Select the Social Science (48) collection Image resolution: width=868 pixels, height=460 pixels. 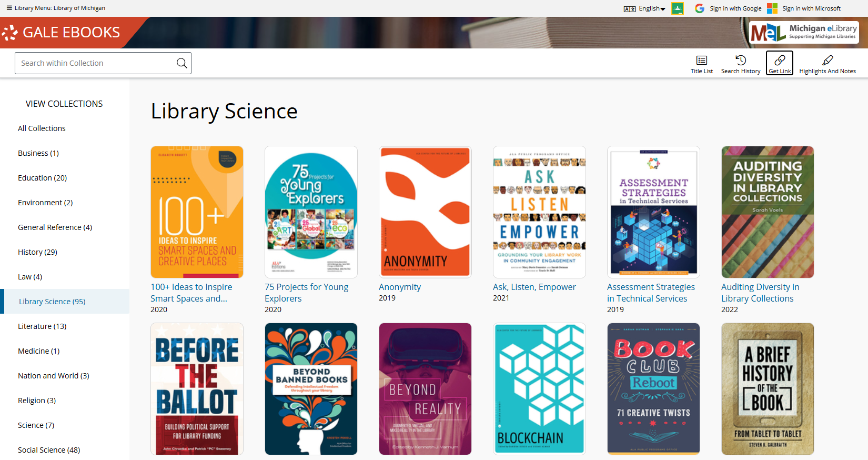[x=49, y=450]
